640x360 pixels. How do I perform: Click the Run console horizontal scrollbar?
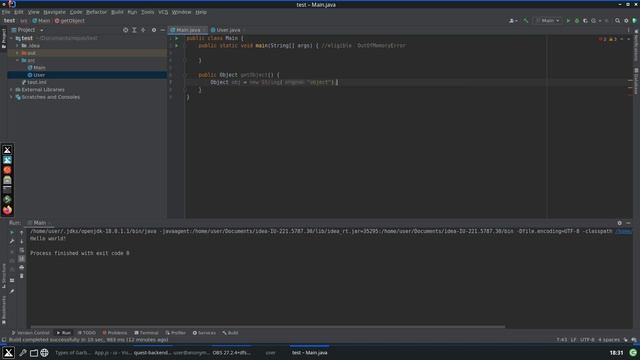click(x=267, y=327)
